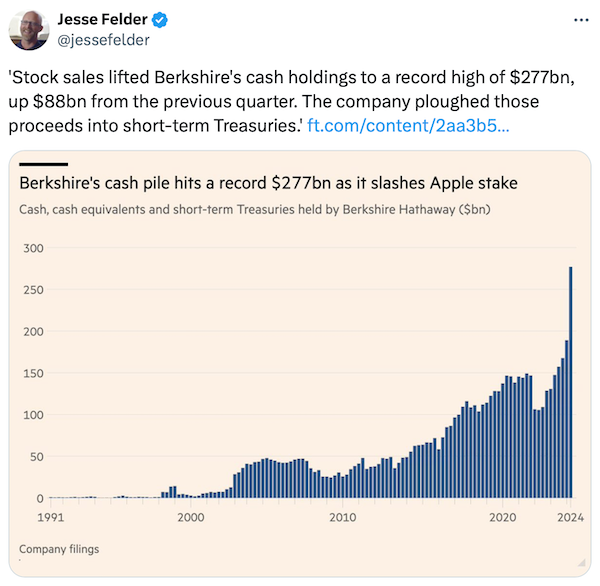Select the 2010 x-axis year label

click(x=342, y=517)
